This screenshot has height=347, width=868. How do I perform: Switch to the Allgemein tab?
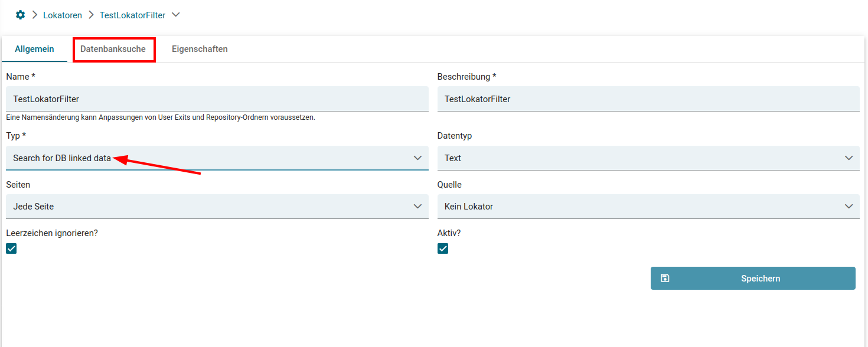click(34, 49)
